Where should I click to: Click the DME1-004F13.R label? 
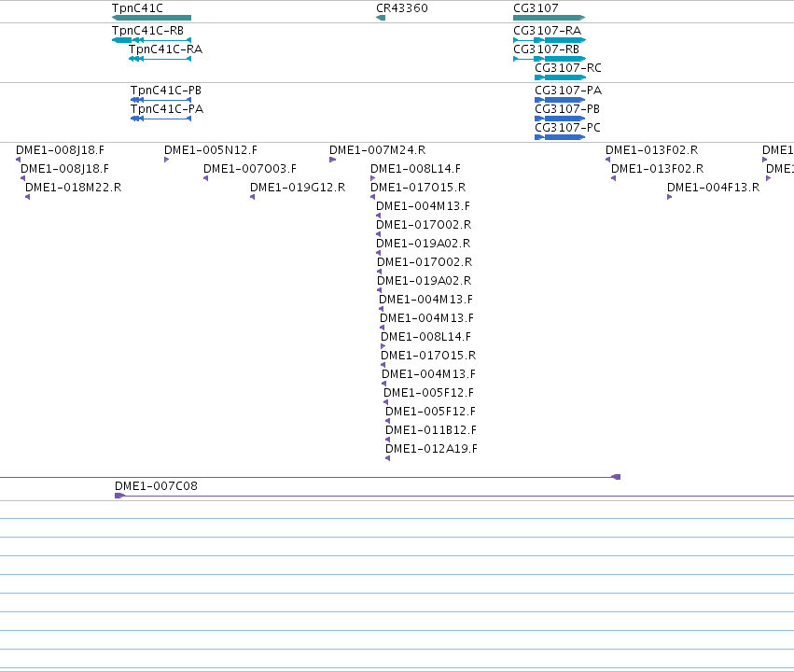point(713,188)
